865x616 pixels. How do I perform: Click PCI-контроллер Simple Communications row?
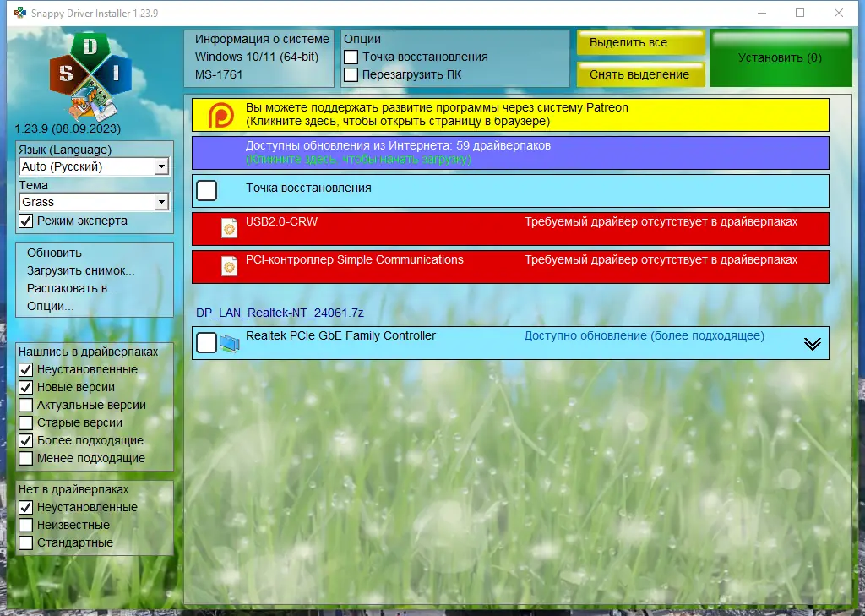[x=510, y=267]
